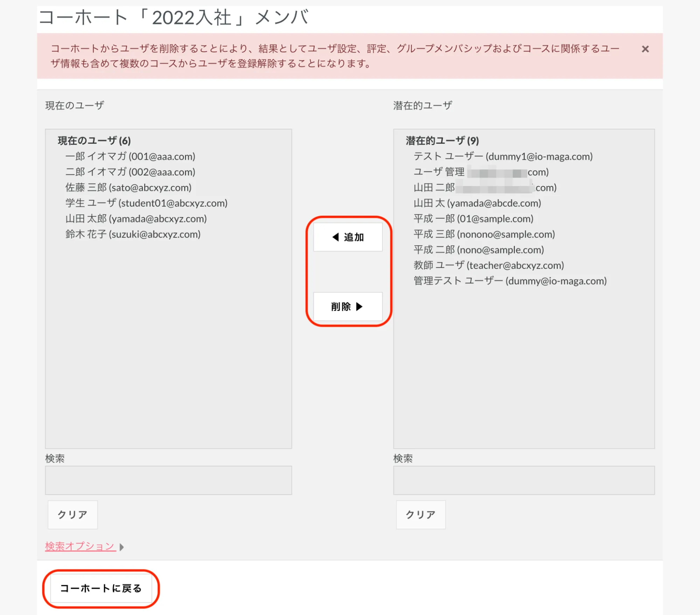
Task: Select 佐藤 三郎 in current users list
Action: pos(128,187)
